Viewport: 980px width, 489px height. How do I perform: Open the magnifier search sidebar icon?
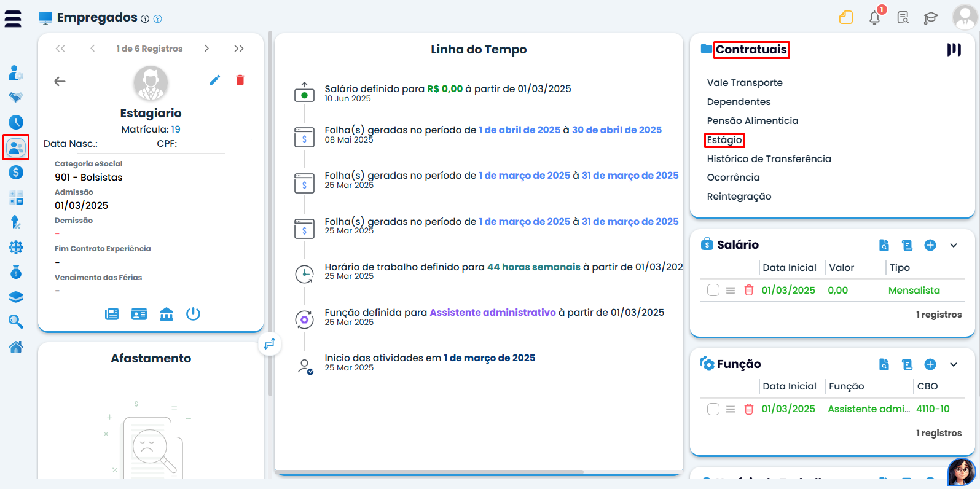[16, 321]
